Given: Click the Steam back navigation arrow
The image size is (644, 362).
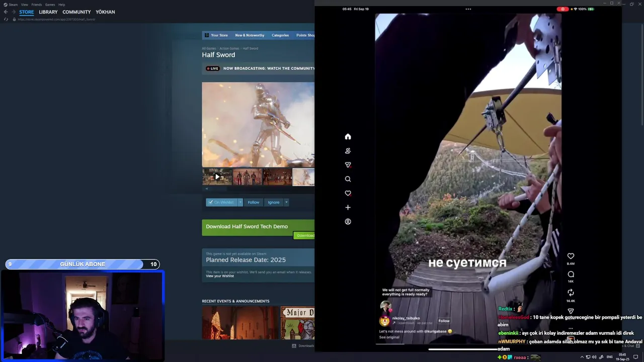Looking at the screenshot, I should tap(6, 12).
